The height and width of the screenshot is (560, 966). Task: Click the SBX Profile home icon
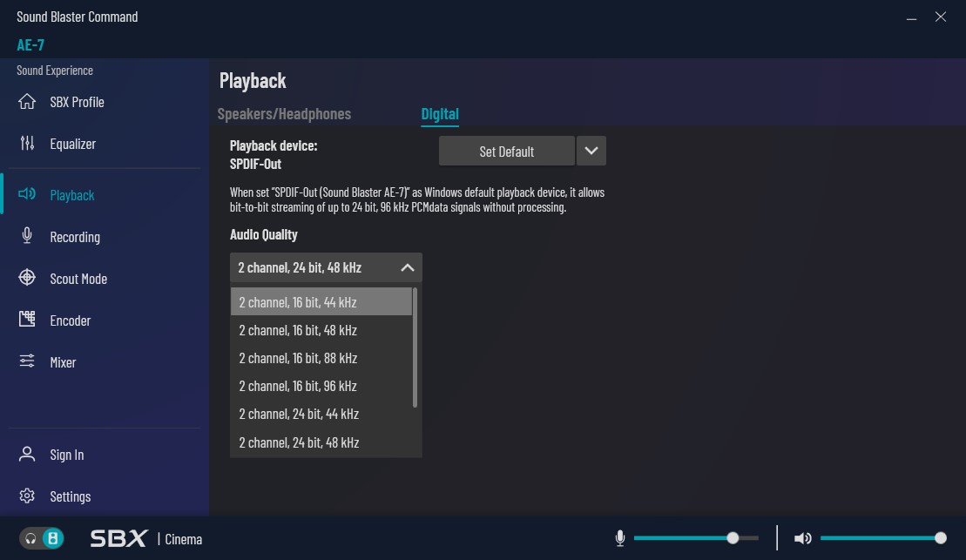(x=26, y=102)
